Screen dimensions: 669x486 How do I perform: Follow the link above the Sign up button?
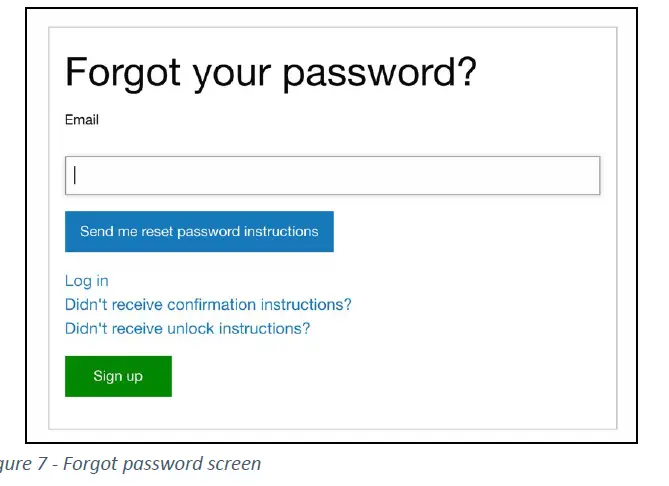(x=187, y=329)
